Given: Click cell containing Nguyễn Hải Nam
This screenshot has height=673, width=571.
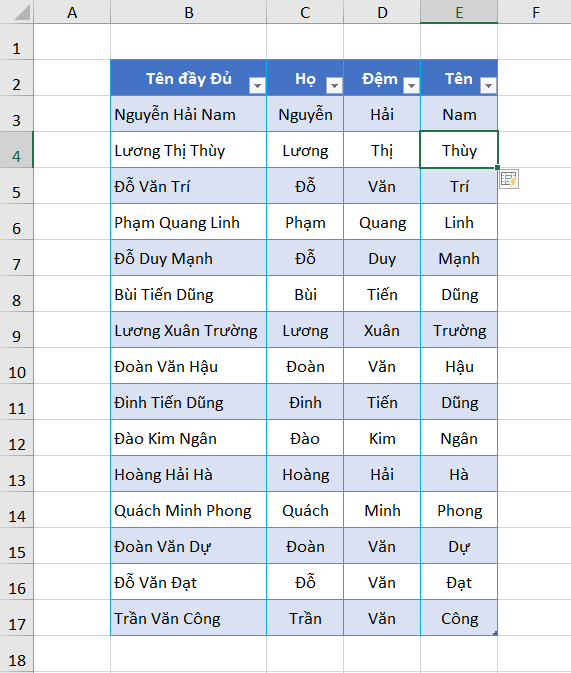Looking at the screenshot, I should pyautogui.click(x=188, y=114).
